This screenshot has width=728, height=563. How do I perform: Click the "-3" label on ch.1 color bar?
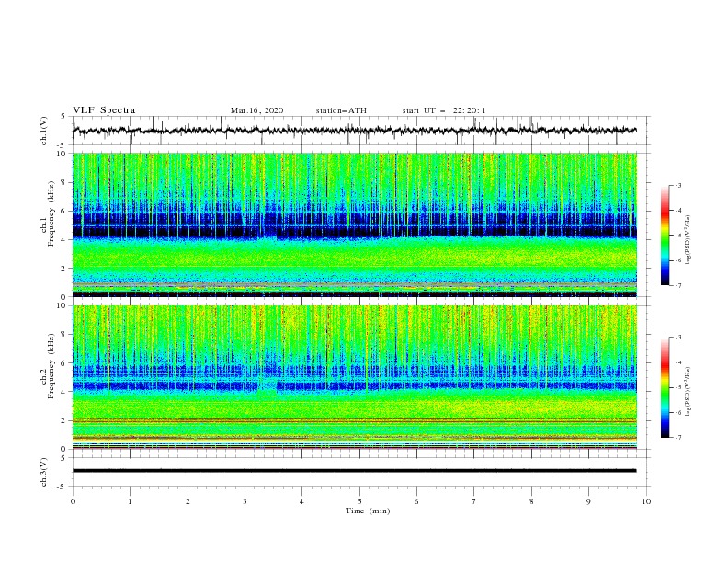point(677,185)
